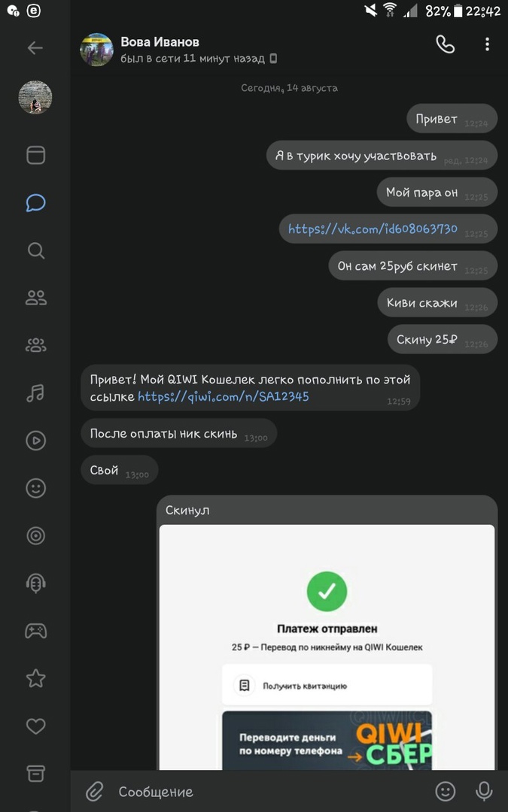Record a voice message with the microphone
508x812 pixels.
(x=484, y=791)
